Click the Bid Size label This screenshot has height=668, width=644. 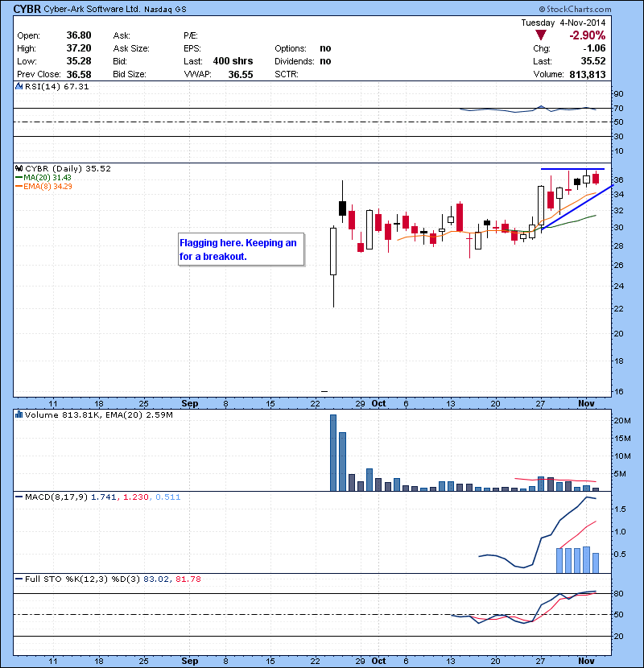[x=129, y=74]
